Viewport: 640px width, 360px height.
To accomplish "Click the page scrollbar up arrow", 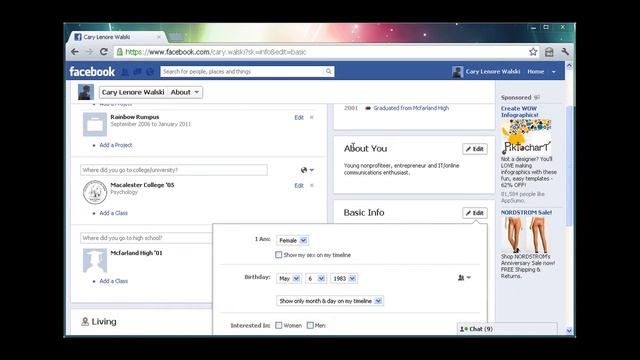I will pos(569,65).
